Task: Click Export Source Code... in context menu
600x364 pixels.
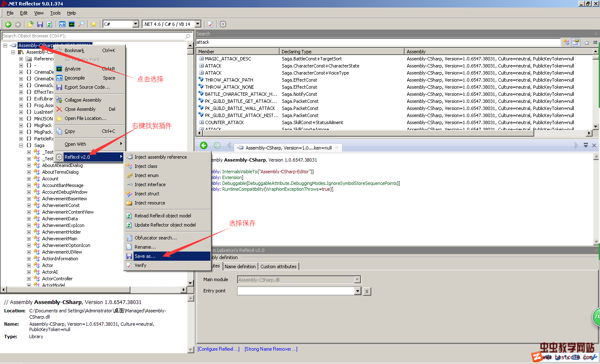Action: [x=90, y=87]
